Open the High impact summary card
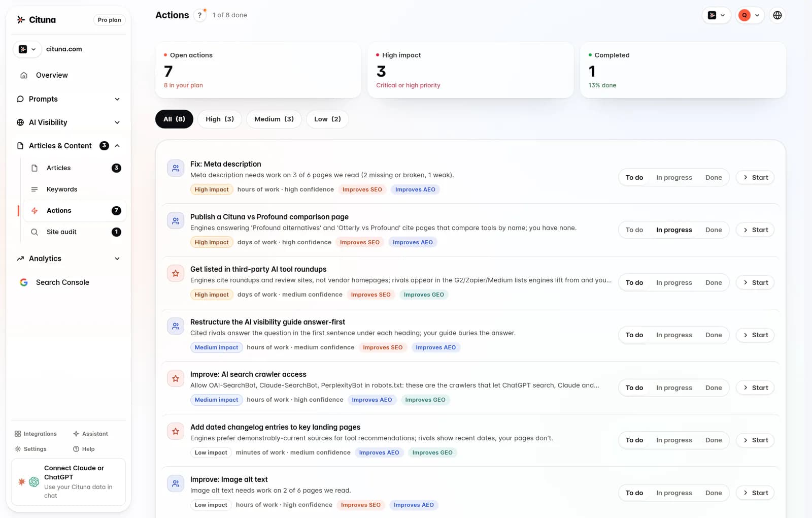Image resolution: width=812 pixels, height=518 pixels. click(470, 70)
